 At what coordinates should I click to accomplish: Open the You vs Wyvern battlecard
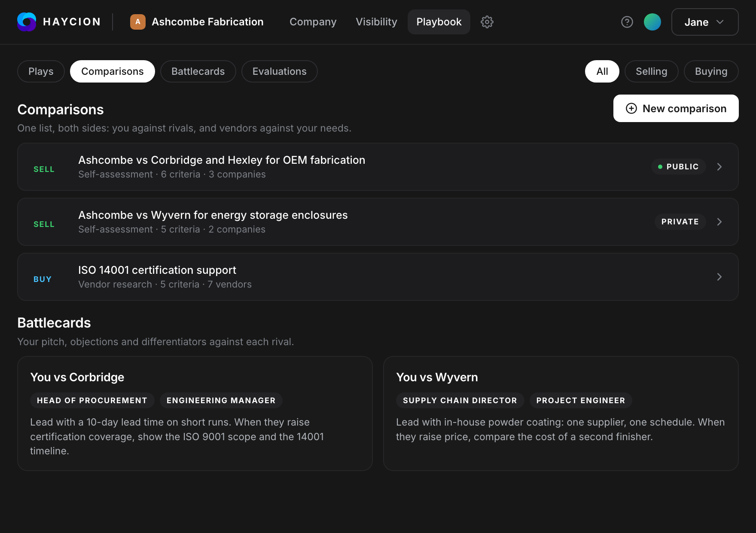click(561, 414)
